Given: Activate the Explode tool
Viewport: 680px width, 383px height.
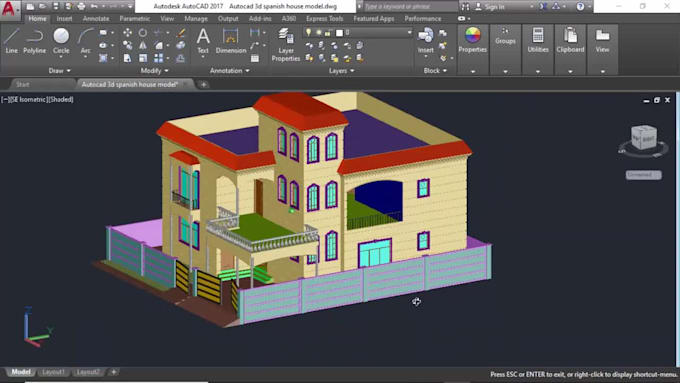Looking at the screenshot, I should tap(181, 45).
